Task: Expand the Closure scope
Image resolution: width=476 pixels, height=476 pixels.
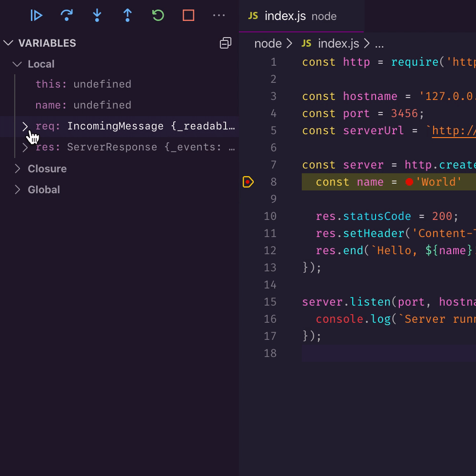Action: tap(18, 169)
